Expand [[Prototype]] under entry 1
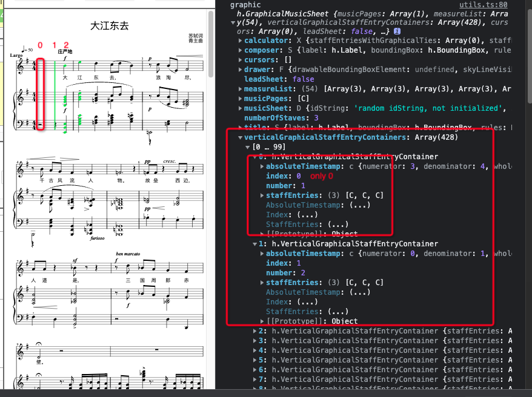This screenshot has height=397, width=532. tap(262, 321)
